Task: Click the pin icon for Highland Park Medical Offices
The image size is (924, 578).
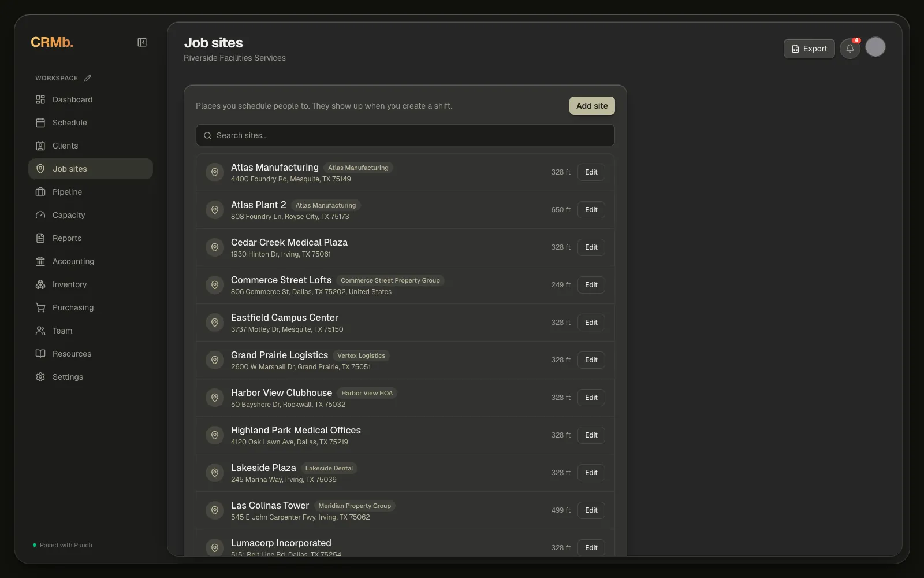Action: [x=215, y=435]
